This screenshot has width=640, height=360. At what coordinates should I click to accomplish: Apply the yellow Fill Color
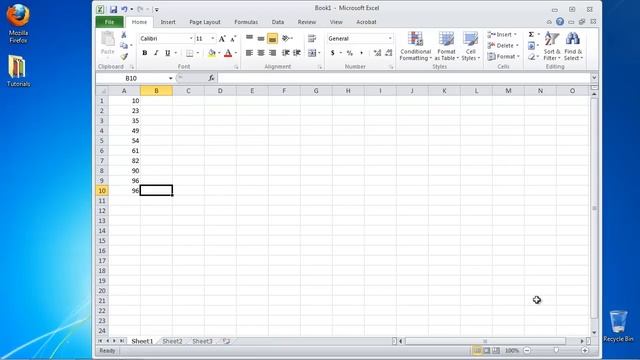[211, 53]
